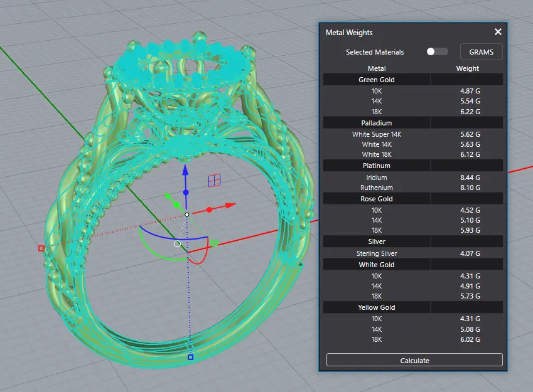Click the red square scale handle
The height and width of the screenshot is (392, 533).
(x=41, y=248)
